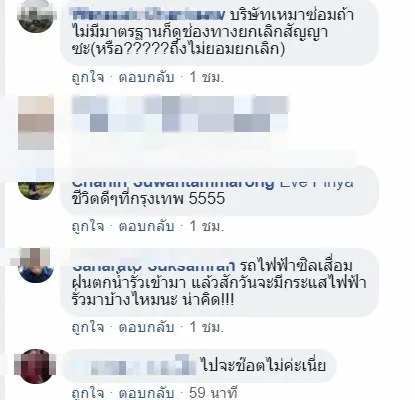The image size is (415, 400).
Task: Reply to the ชีวิตดีๆที่กรุงเทพ 5555 comment
Action: pos(147,226)
